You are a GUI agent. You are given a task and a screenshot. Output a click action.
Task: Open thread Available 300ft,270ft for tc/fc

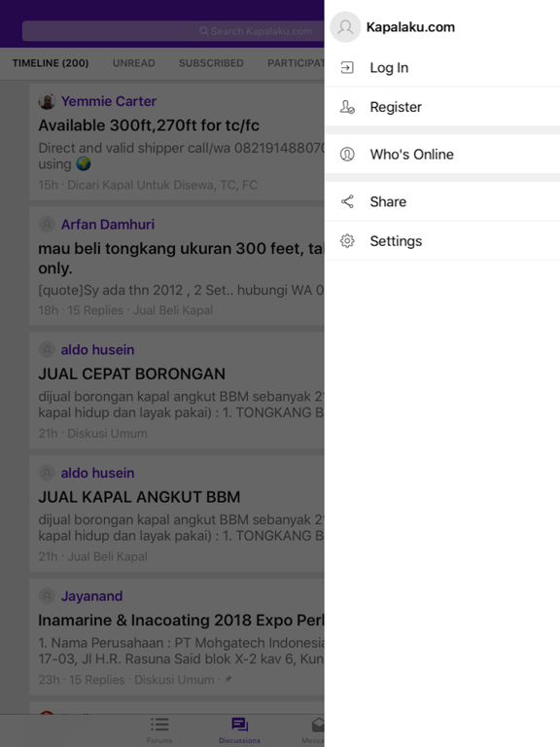[x=149, y=125]
